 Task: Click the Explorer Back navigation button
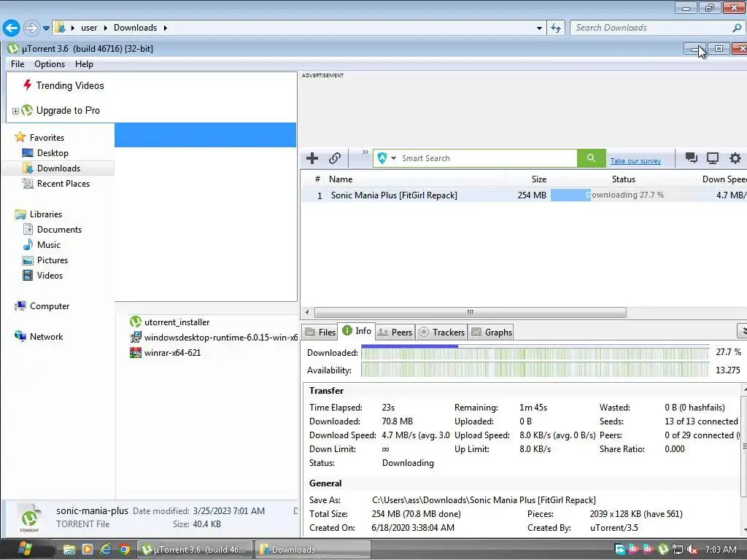(x=12, y=28)
